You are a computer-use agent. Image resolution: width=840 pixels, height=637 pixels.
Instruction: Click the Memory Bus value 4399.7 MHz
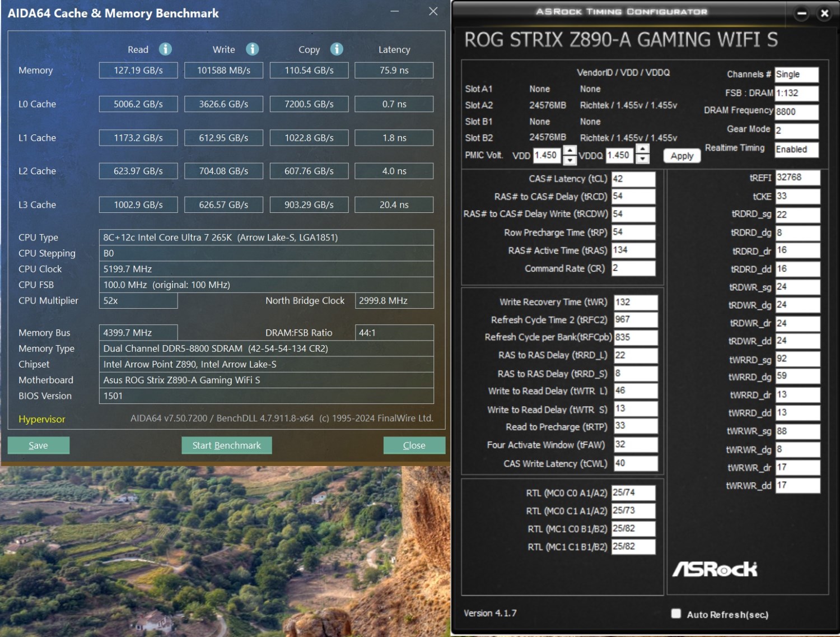coord(138,333)
